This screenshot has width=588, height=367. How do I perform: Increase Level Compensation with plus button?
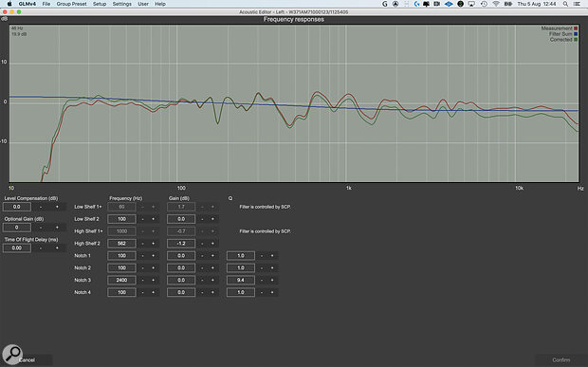point(57,207)
